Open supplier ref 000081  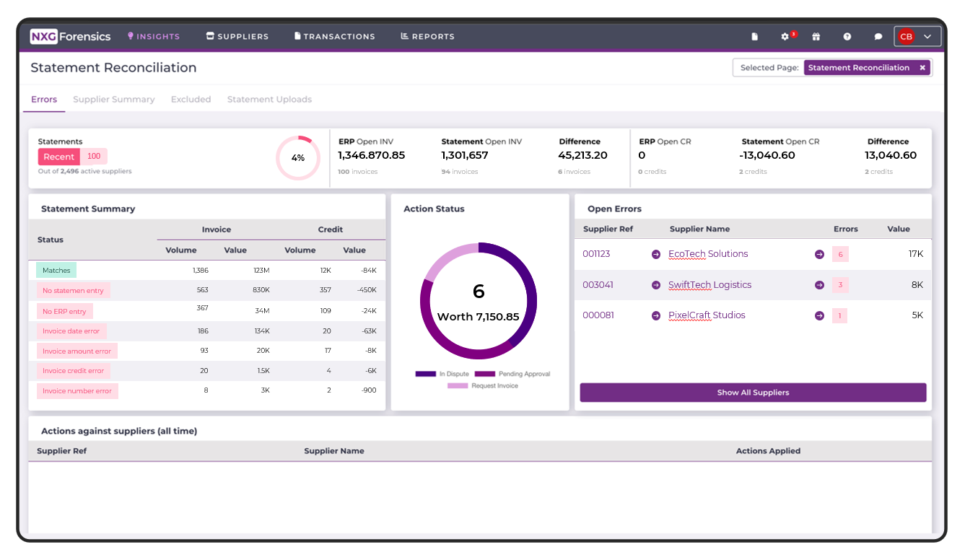click(598, 315)
